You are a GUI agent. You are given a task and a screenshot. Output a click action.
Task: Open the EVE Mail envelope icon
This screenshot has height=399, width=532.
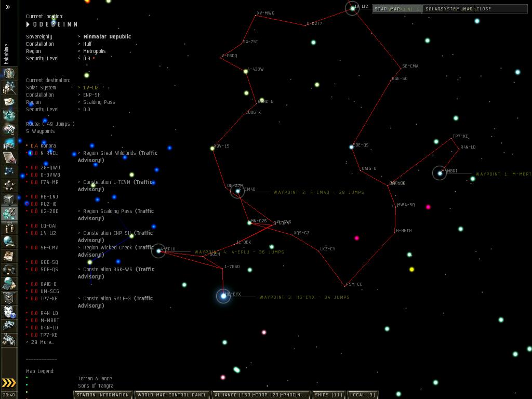(9, 101)
